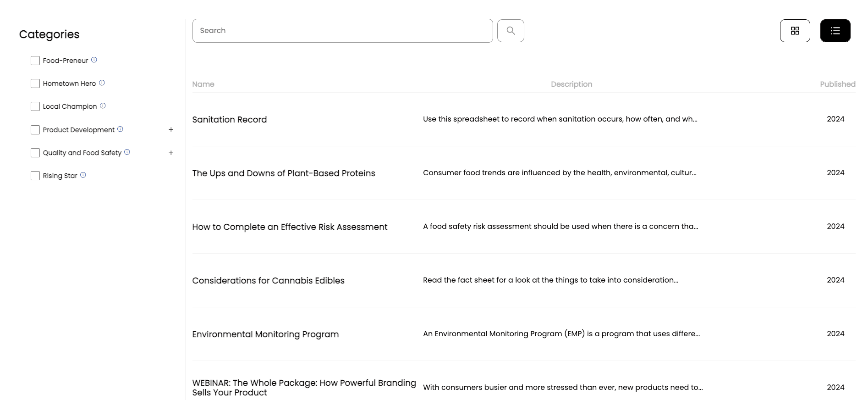Viewport: 868px width, 400px height.
Task: Click info icon next to Food-Preneur
Action: [94, 60]
